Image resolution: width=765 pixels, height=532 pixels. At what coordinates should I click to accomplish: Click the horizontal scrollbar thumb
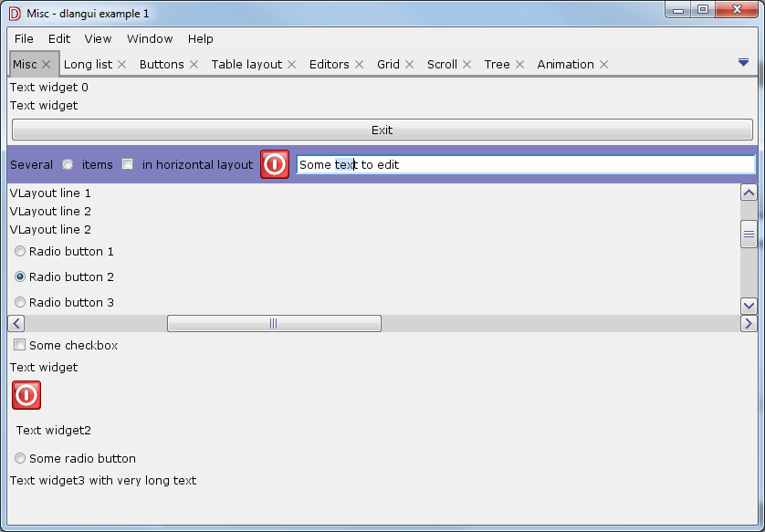(x=274, y=323)
